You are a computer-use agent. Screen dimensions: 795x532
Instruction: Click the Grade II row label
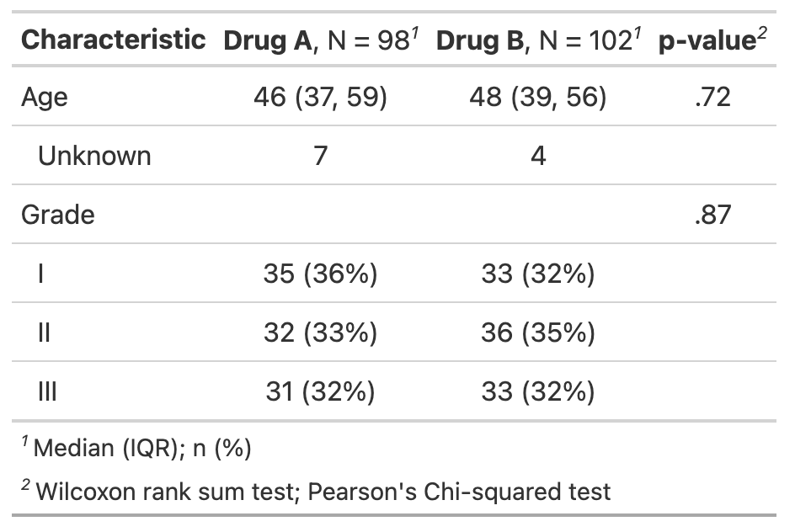[44, 332]
